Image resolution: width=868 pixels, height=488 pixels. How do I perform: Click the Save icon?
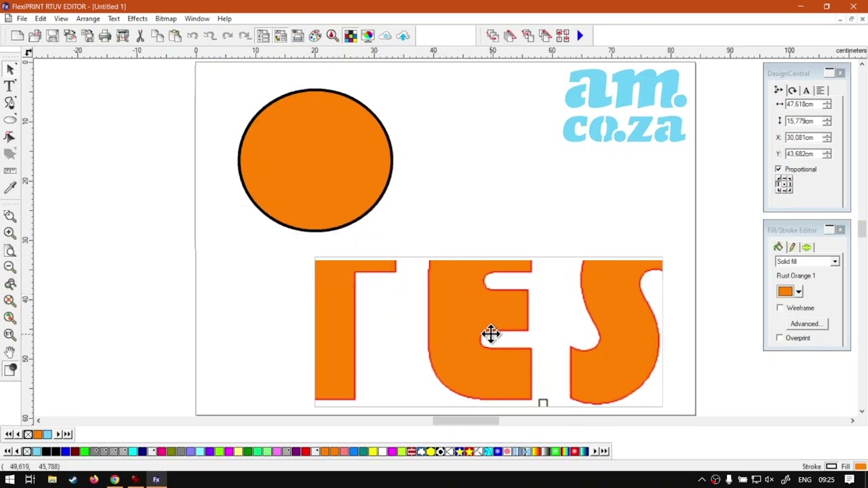[52, 36]
